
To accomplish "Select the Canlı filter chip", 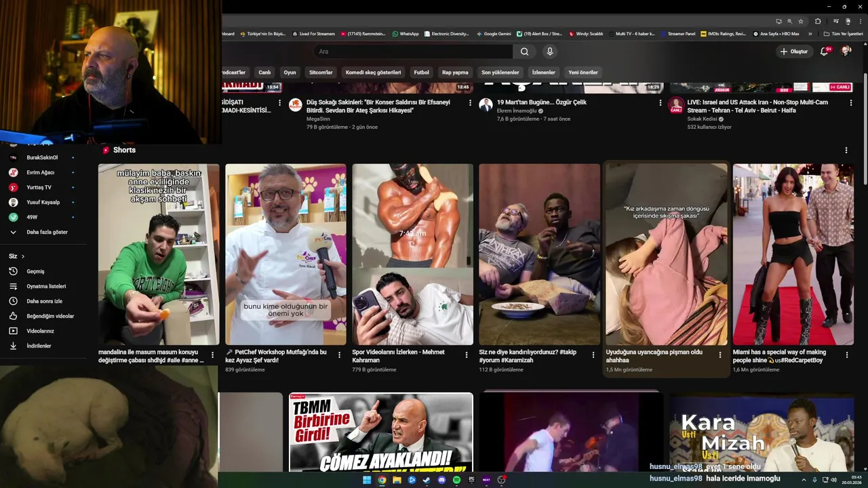I will click(x=264, y=73).
